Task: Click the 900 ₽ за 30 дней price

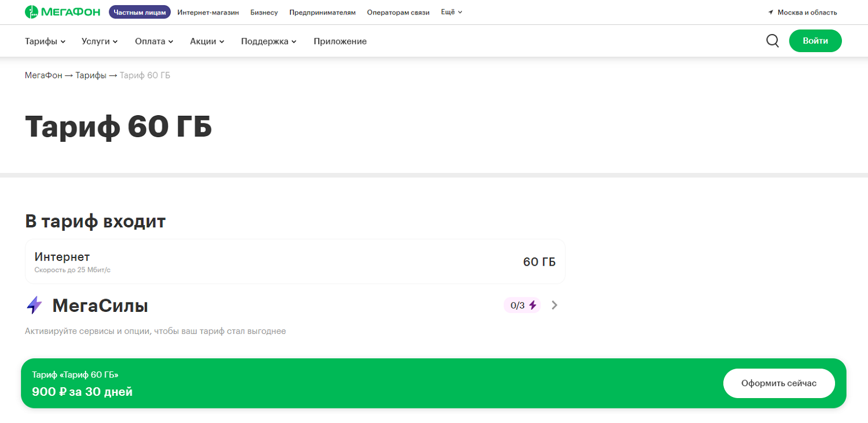Action: (82, 392)
